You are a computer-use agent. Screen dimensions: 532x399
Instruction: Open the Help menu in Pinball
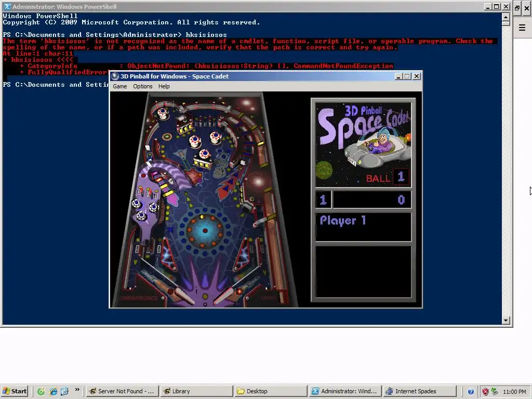coord(164,86)
